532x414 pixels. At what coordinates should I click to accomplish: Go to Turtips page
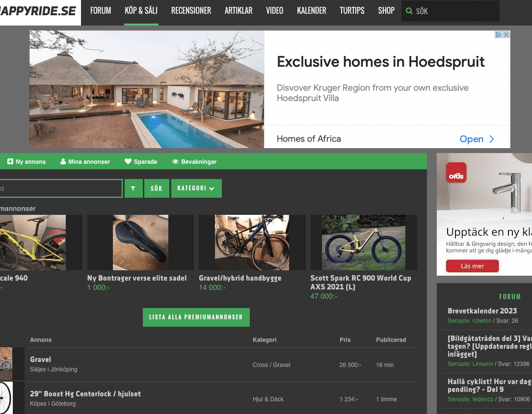point(352,11)
